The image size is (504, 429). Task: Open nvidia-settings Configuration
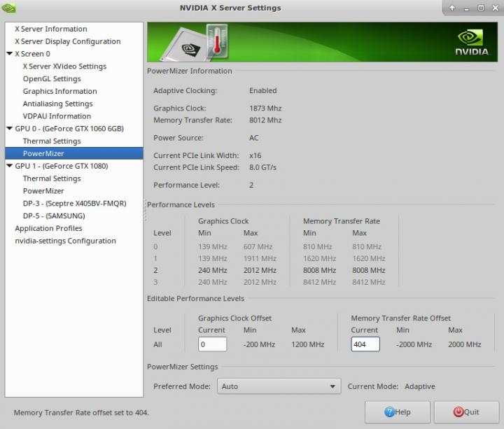65,241
